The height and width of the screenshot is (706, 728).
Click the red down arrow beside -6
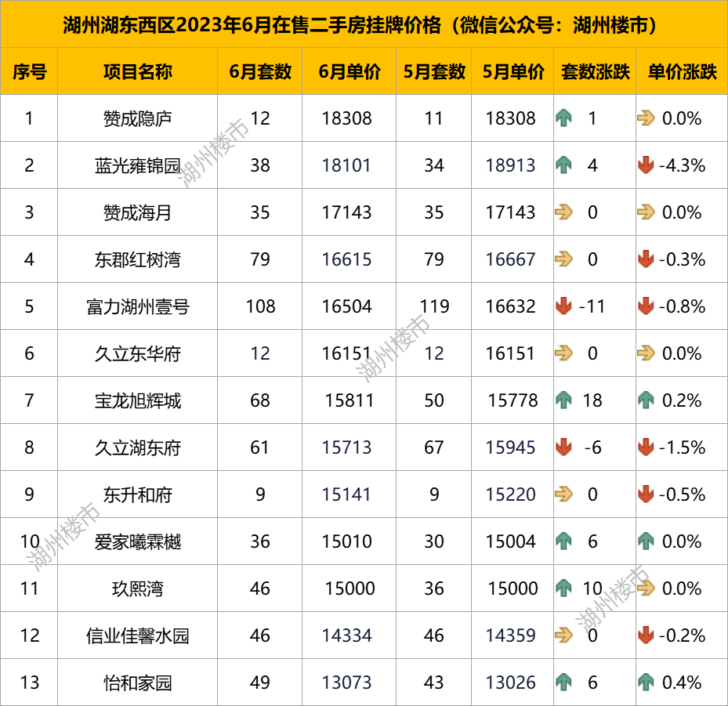(x=563, y=447)
